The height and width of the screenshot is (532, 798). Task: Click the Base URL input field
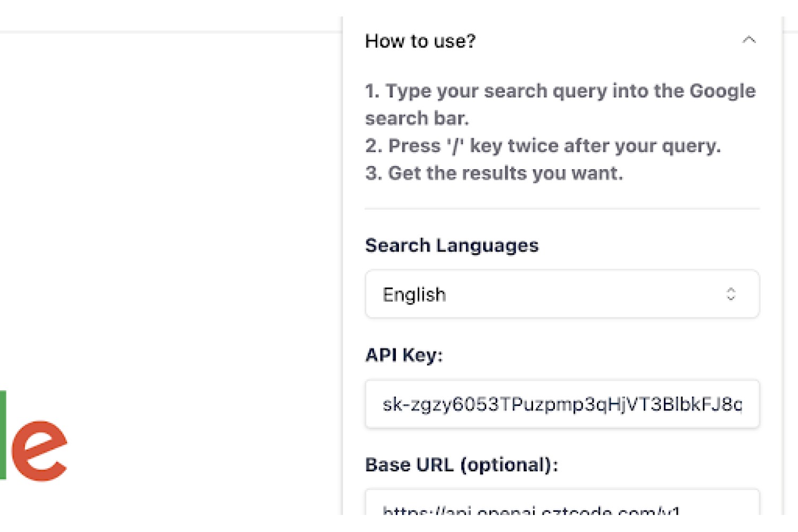click(x=562, y=502)
